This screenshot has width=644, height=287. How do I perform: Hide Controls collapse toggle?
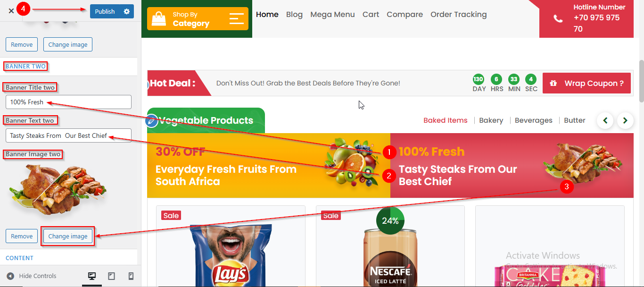(32, 276)
